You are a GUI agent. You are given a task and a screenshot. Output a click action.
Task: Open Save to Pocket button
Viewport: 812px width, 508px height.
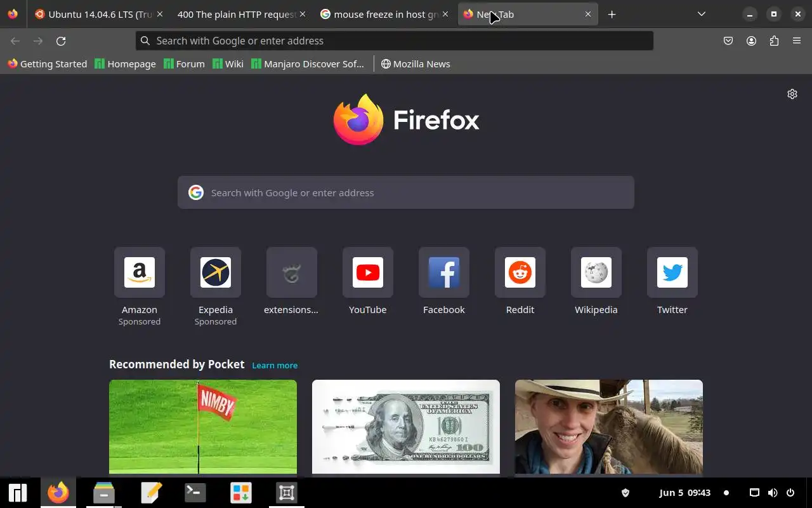(728, 41)
